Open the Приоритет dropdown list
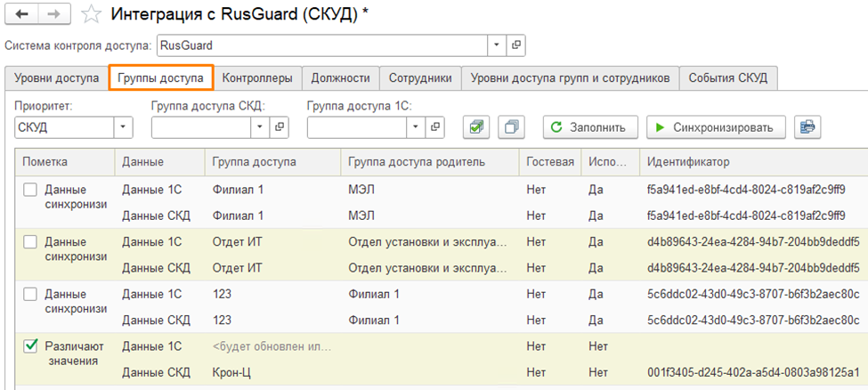This screenshot has width=868, height=390. tap(123, 127)
